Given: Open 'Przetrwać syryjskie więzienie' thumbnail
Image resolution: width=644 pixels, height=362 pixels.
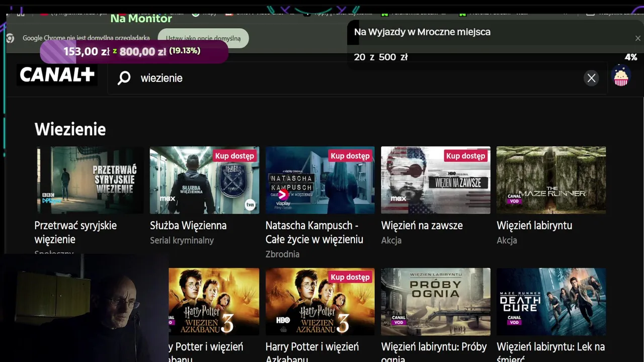Looking at the screenshot, I should tap(89, 180).
